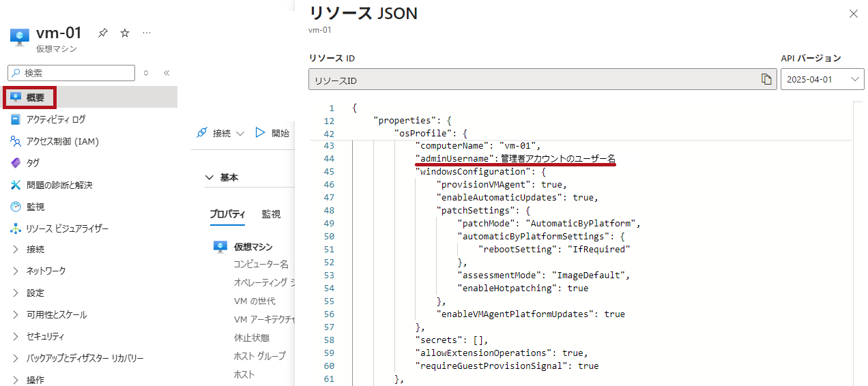Click the 開始 start button
Screen dimensions: 868x386
pyautogui.click(x=272, y=133)
